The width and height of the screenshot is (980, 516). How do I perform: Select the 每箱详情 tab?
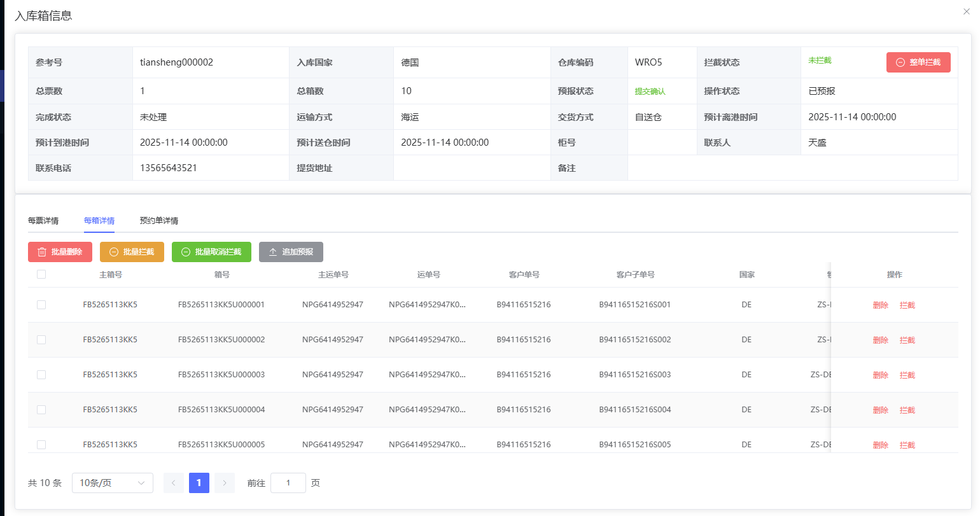[x=99, y=221]
